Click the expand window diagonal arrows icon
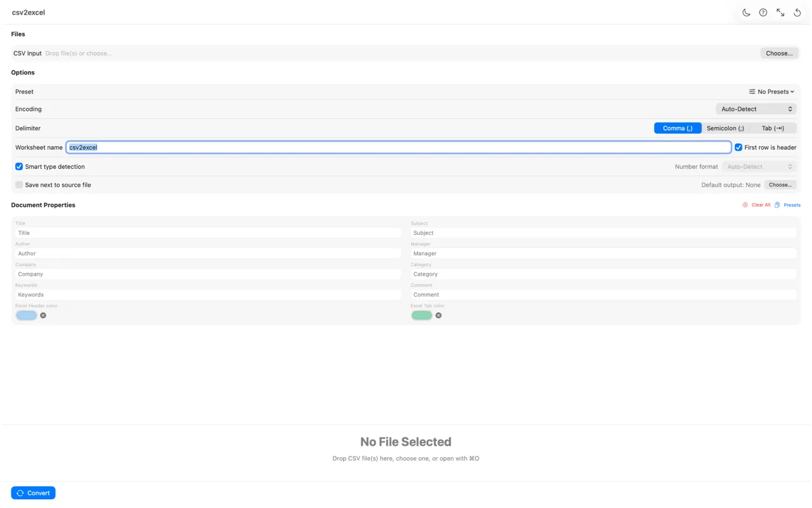Screen dimensions: 812x508 coord(780,12)
